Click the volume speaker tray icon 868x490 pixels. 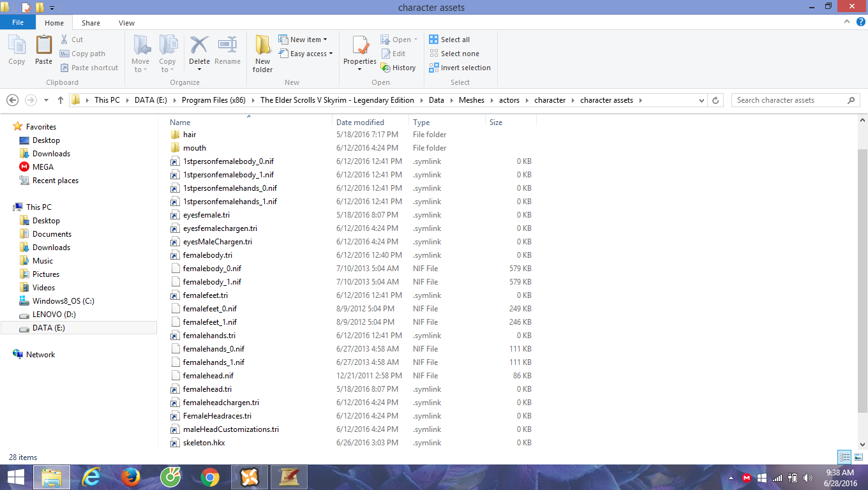pos(809,477)
